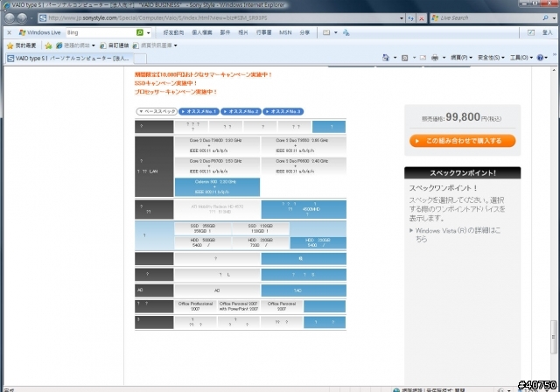Click the Refresh icon beside address bar
The height and width of the screenshot is (392, 560).
tap(411, 18)
